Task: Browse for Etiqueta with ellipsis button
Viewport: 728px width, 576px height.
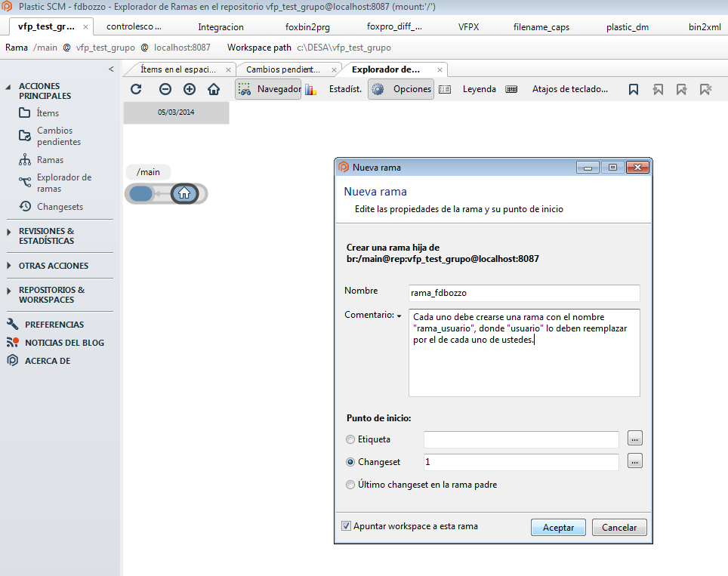Action: pos(634,438)
